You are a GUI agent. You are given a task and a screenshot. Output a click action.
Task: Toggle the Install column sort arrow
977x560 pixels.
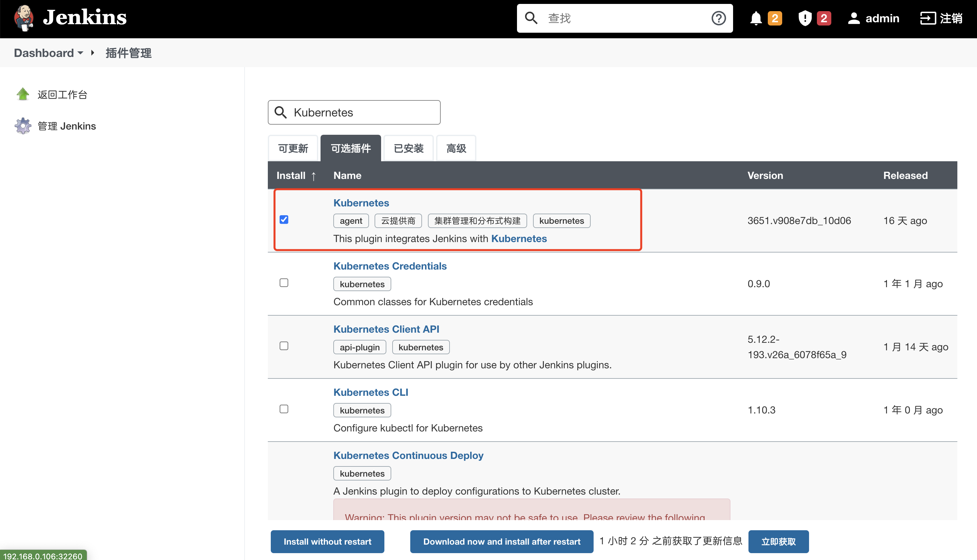point(314,176)
